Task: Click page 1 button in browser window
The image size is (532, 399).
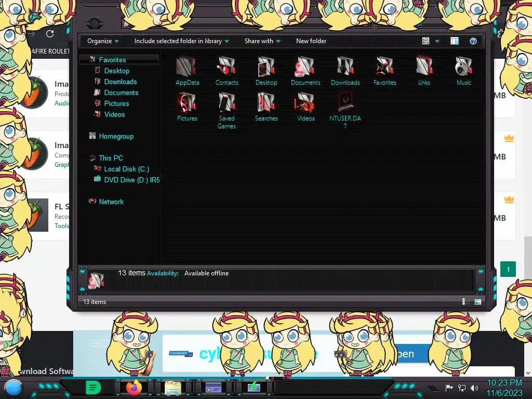Action: [x=508, y=270]
